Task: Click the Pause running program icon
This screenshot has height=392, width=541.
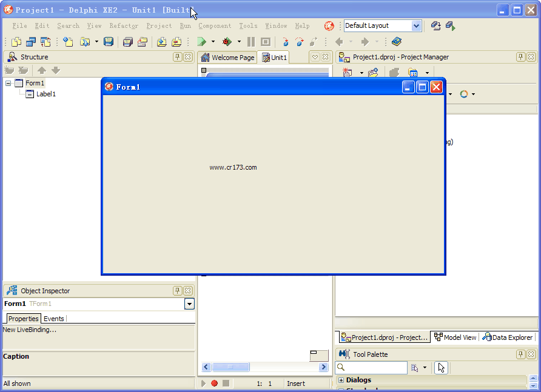Action: click(251, 42)
